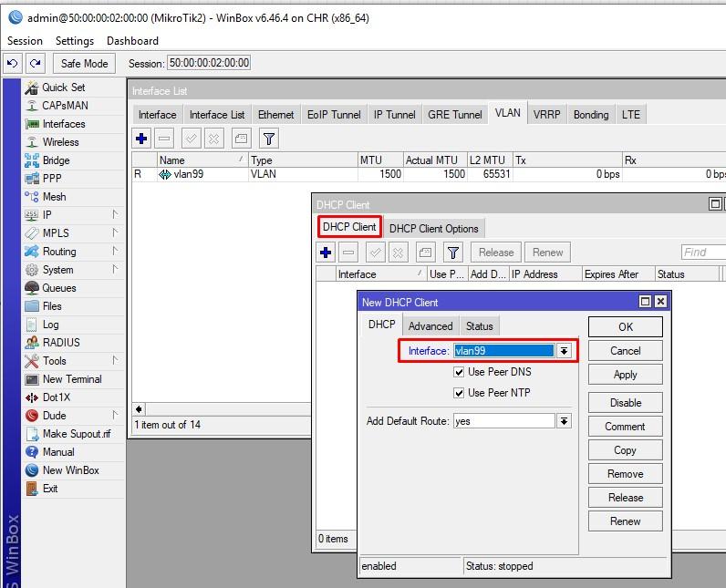726x588 pixels.
Task: Toggle the Safe Mode button
Action: [x=84, y=64]
